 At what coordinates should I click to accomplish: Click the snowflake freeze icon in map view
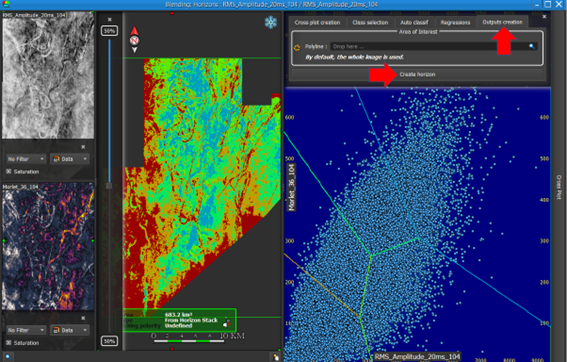coord(270,22)
